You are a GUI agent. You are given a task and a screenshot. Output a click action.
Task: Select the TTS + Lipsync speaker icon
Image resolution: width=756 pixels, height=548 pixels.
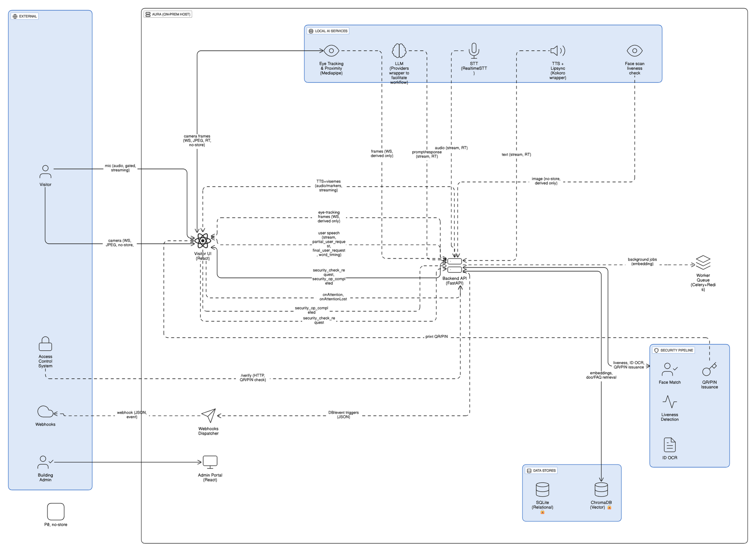[558, 51]
